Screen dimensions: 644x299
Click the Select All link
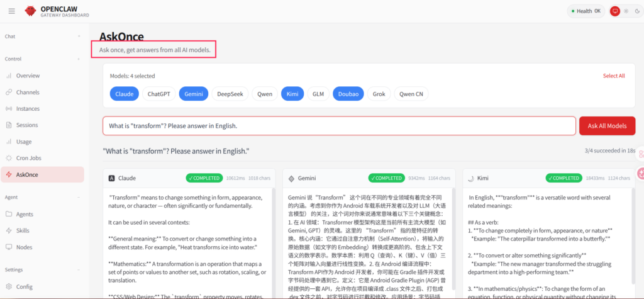[614, 76]
